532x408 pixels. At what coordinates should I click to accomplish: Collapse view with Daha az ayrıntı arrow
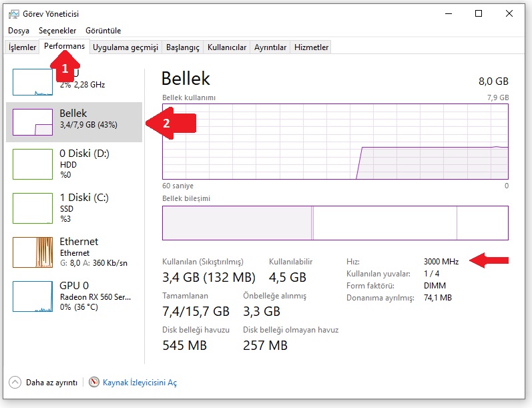tap(15, 383)
